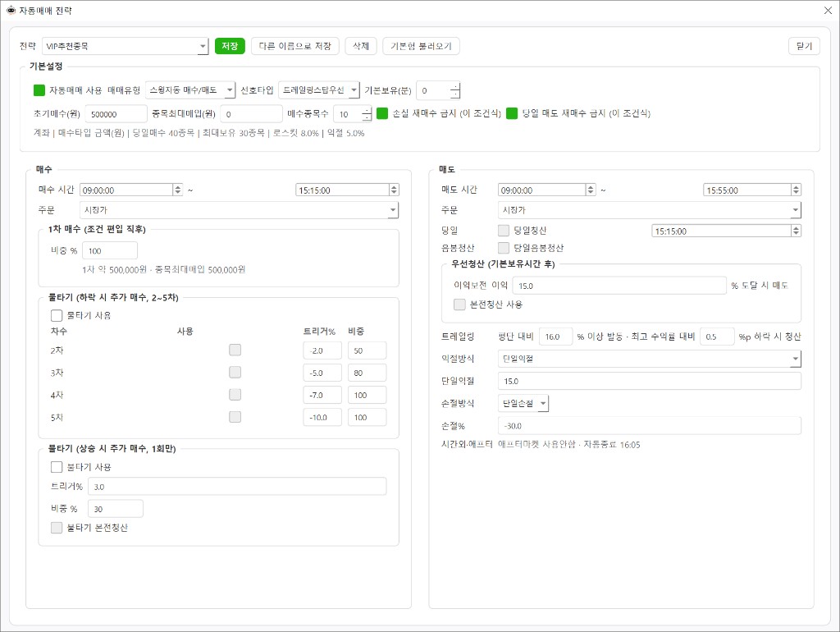The image size is (840, 632).
Task: Click 2차 비중 field 50
Action: [367, 350]
